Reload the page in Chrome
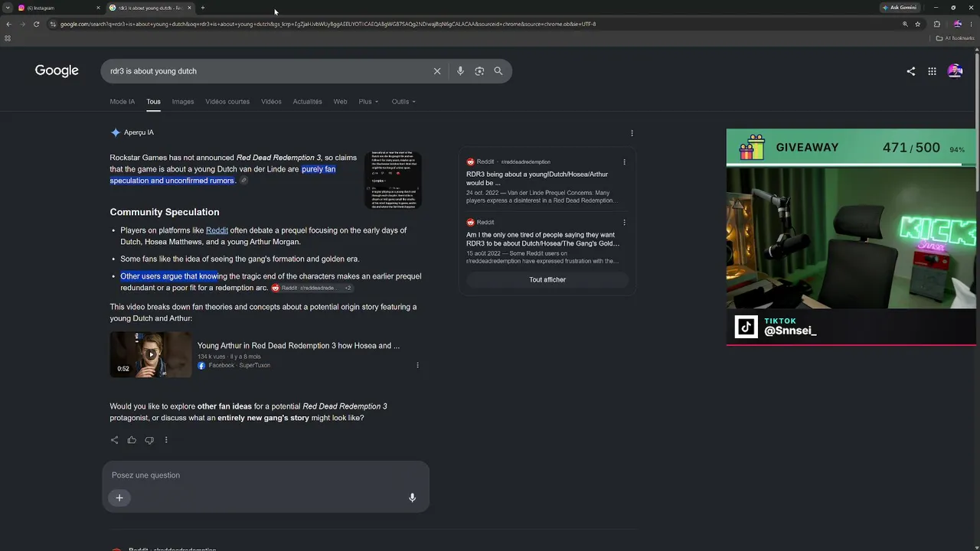 (36, 24)
